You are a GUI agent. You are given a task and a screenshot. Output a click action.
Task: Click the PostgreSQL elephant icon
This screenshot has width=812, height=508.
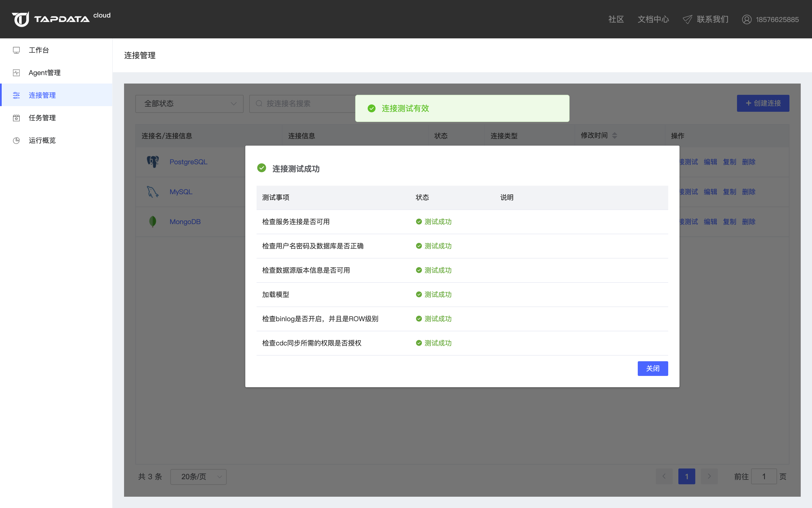click(153, 162)
